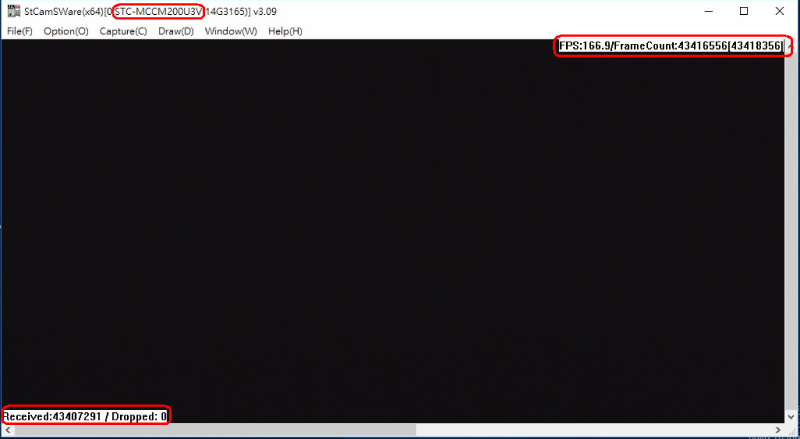Click the Received / Dropped counter text
The height and width of the screenshot is (439, 800).
click(x=85, y=415)
